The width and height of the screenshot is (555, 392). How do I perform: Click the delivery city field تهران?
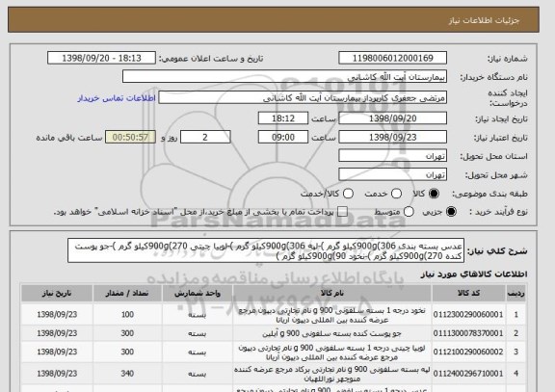pos(392,174)
